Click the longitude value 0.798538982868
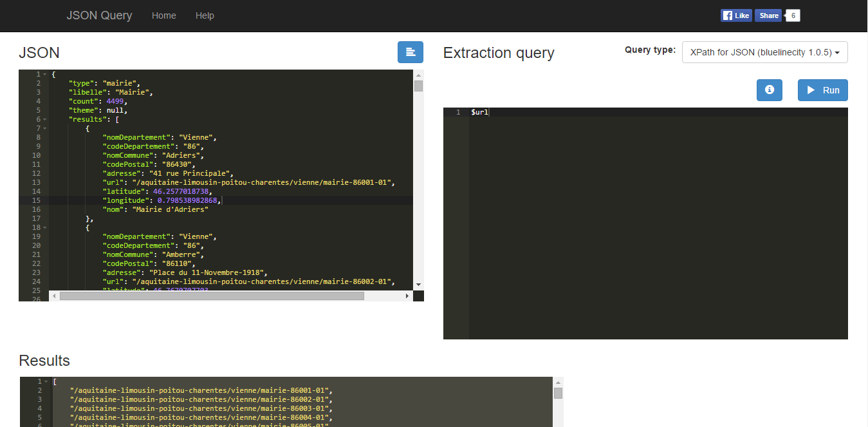This screenshot has height=427, width=868. pos(188,200)
